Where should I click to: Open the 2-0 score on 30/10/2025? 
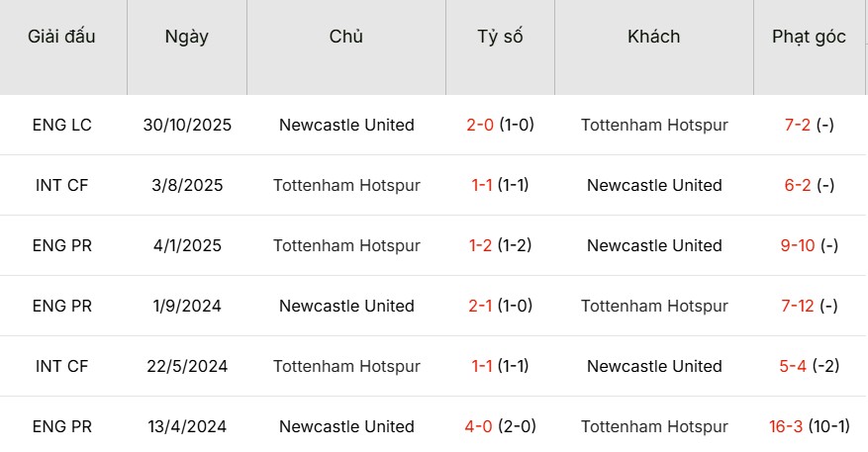coord(480,126)
